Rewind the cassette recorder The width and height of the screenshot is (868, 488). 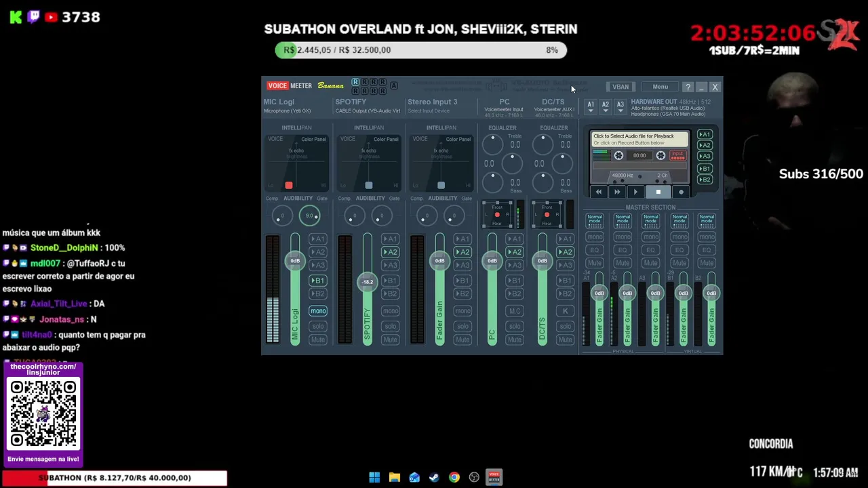[x=599, y=192]
